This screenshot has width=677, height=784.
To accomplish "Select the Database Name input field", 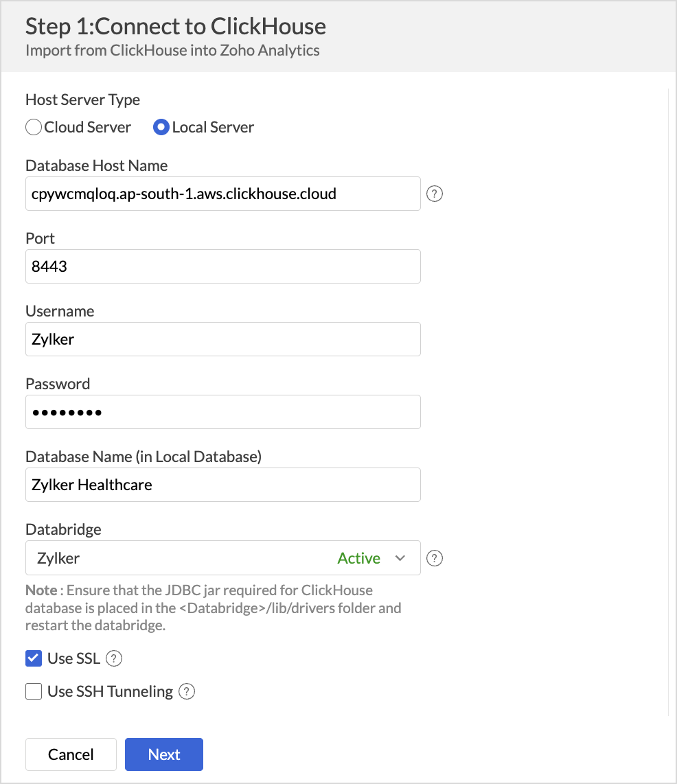I will point(223,485).
